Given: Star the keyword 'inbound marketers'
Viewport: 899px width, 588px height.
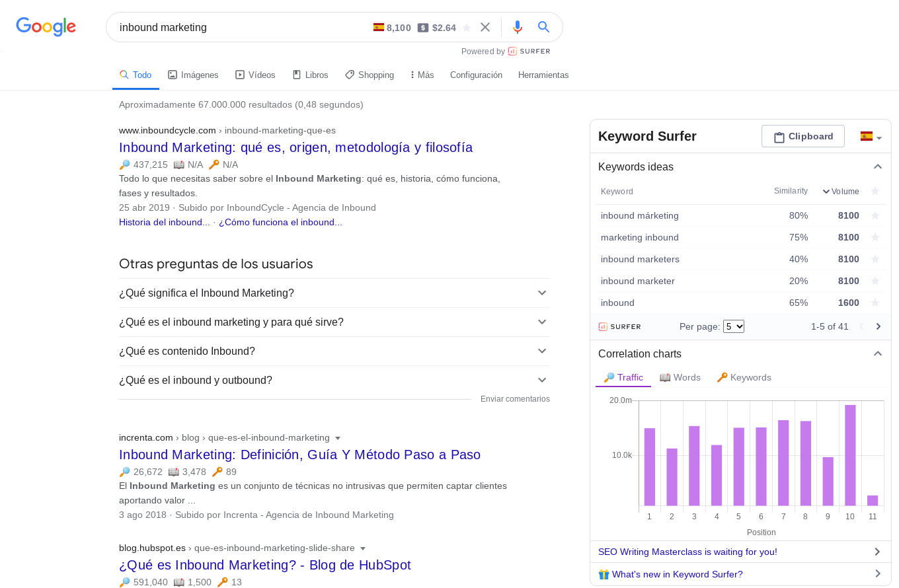Looking at the screenshot, I should click(x=875, y=259).
